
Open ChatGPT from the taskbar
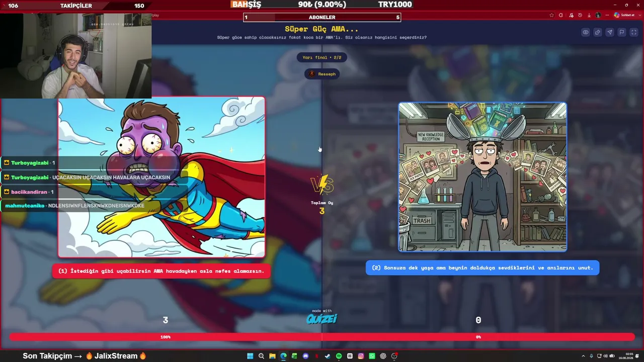point(383,356)
